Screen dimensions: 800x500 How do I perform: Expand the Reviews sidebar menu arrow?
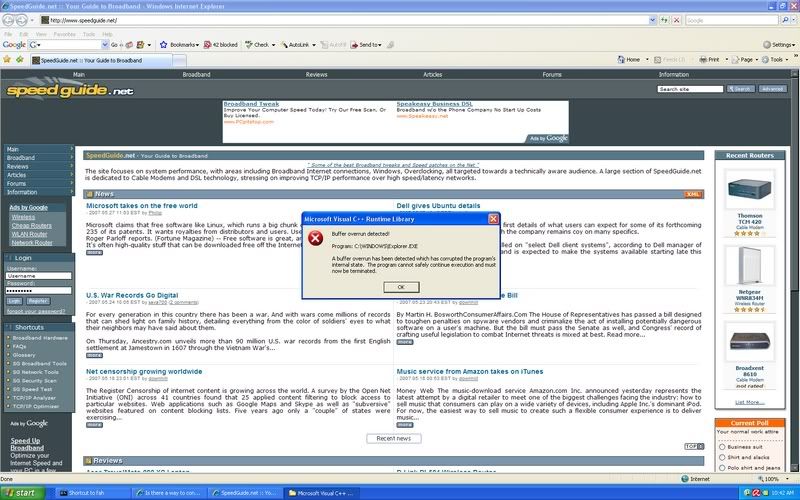[71, 166]
